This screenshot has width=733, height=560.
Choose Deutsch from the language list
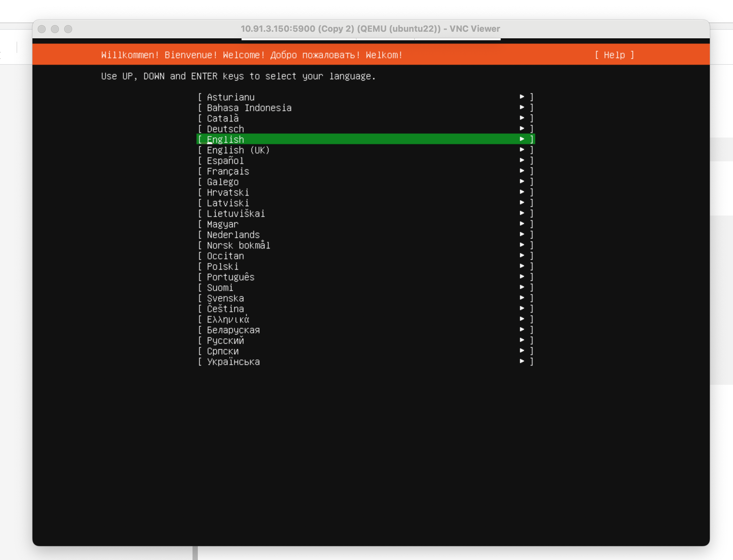point(226,129)
